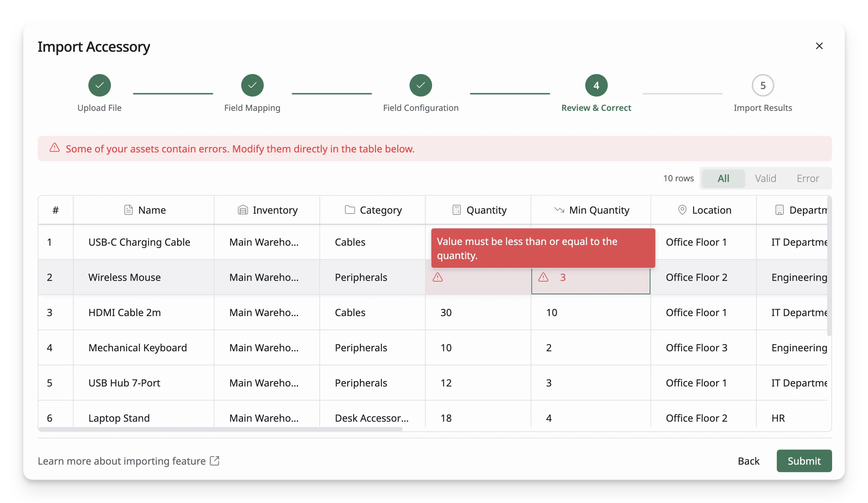868x503 pixels.
Task: Click the external link icon beside Learn more
Action: (214, 461)
